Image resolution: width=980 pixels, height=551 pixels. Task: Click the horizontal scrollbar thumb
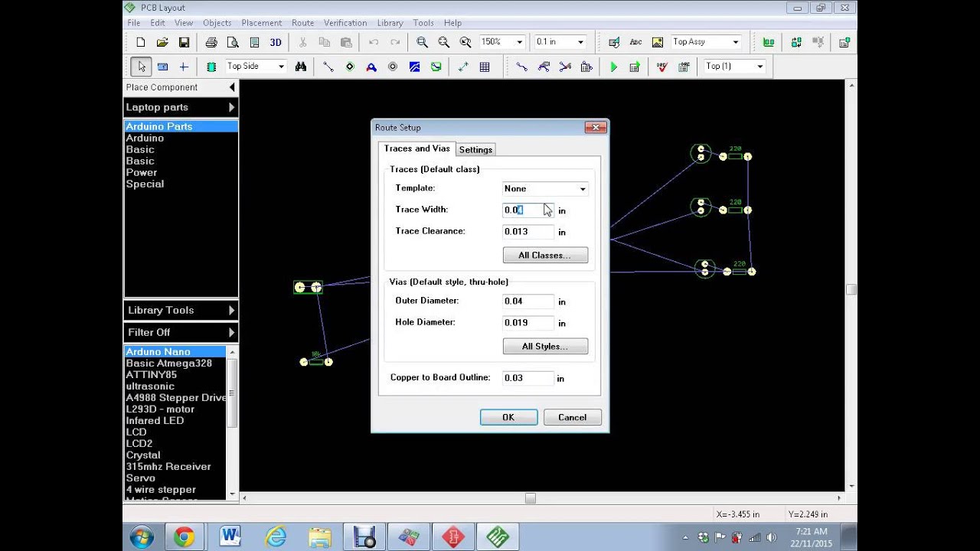point(530,498)
